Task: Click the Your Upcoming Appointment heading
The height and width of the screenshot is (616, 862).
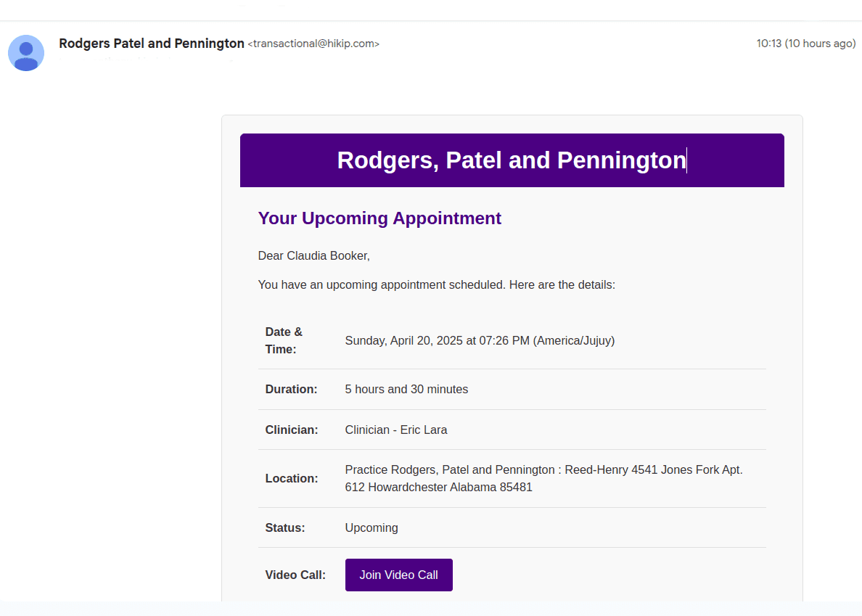Action: pos(379,218)
